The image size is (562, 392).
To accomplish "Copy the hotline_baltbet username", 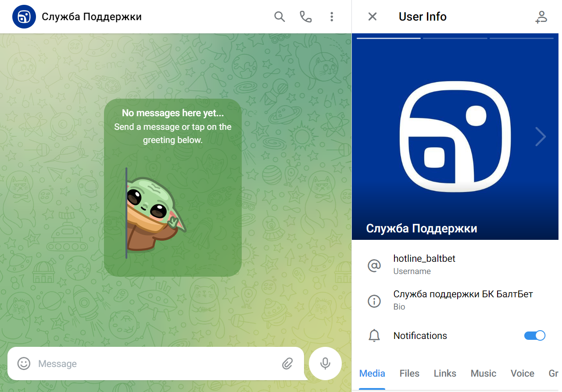I will (x=424, y=259).
